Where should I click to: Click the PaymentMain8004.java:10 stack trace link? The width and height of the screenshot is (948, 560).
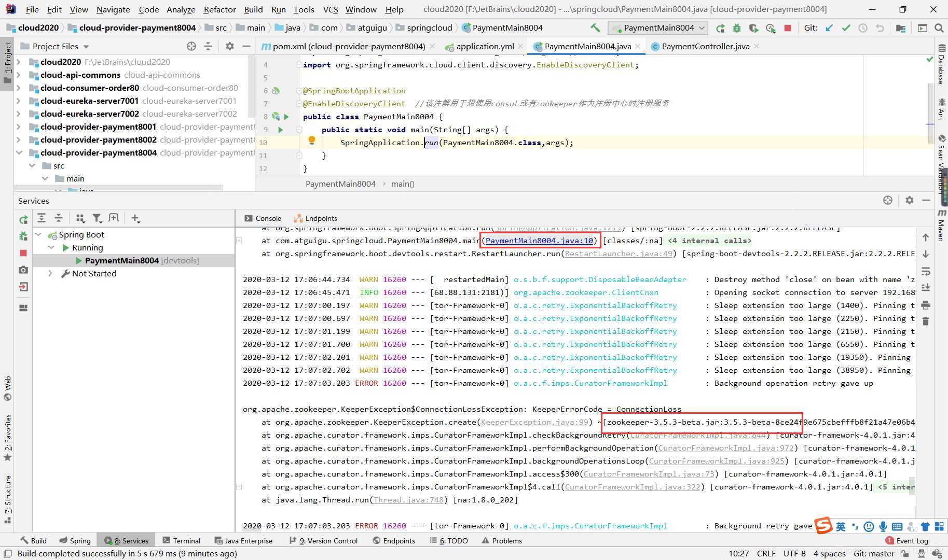tap(539, 241)
